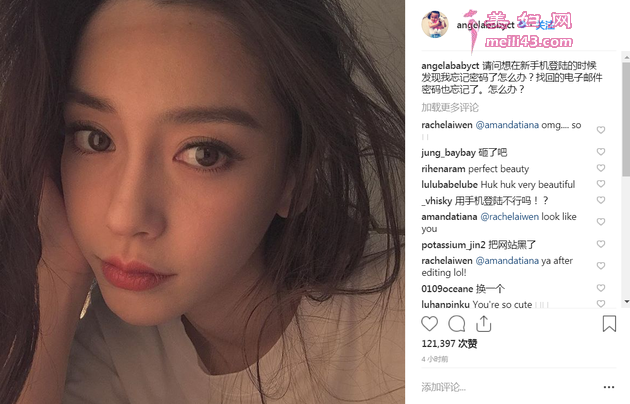630x404 pixels.
Task: Open the poster's profile avatar
Action: 435,24
